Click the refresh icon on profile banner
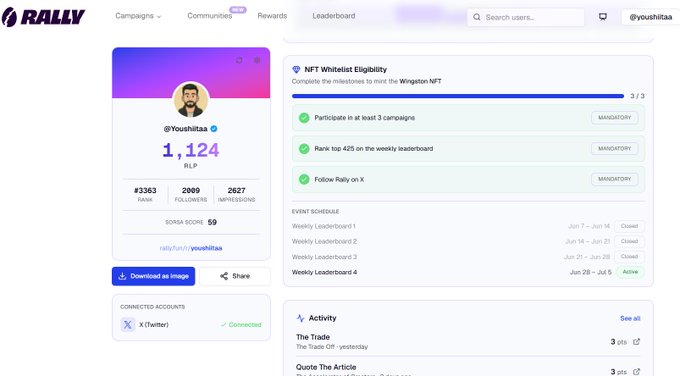Screen dimensions: 680x376 tap(239, 60)
